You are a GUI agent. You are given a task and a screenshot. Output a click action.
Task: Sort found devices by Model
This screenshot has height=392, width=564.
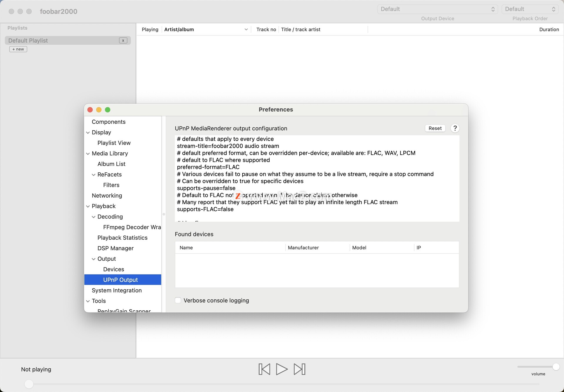[382, 248]
